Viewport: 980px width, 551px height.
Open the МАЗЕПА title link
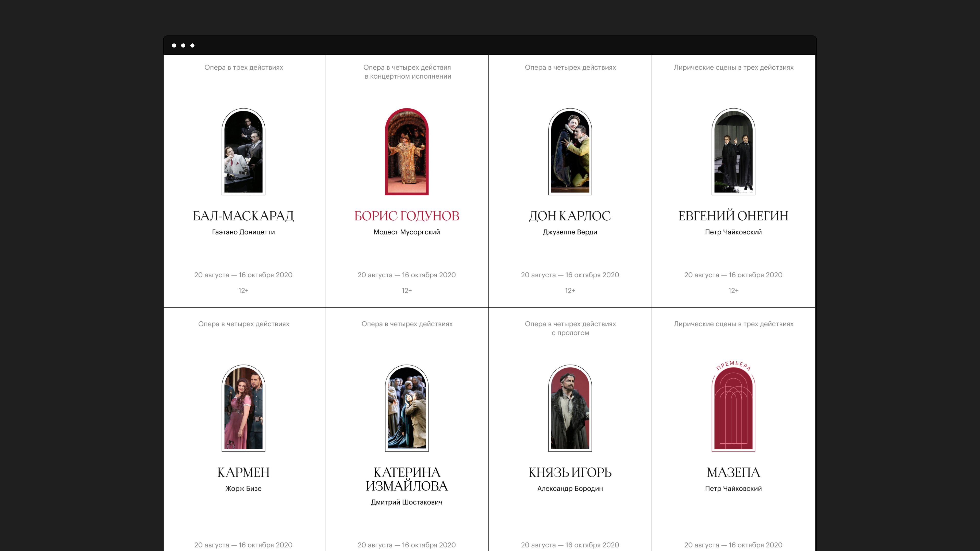pyautogui.click(x=733, y=472)
